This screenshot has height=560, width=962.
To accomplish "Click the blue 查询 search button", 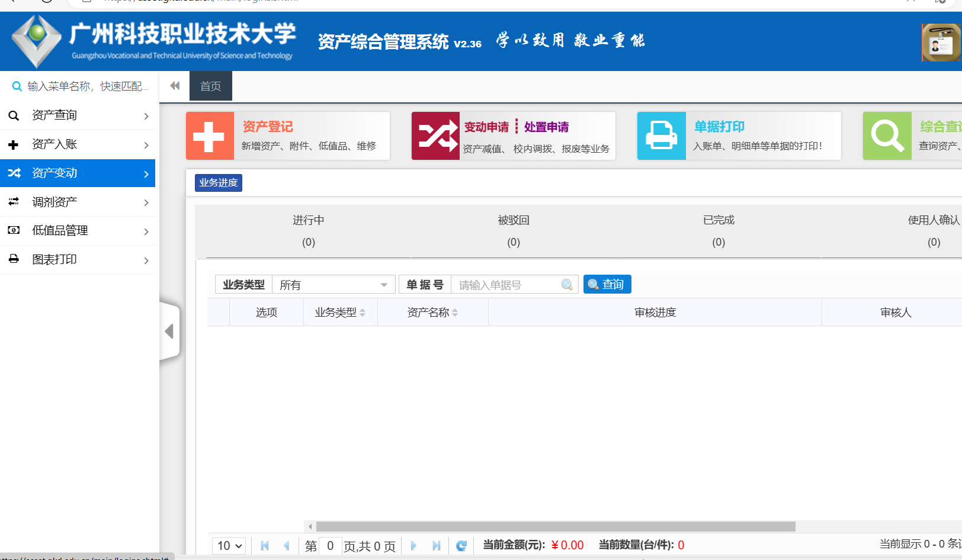I will pyautogui.click(x=607, y=285).
